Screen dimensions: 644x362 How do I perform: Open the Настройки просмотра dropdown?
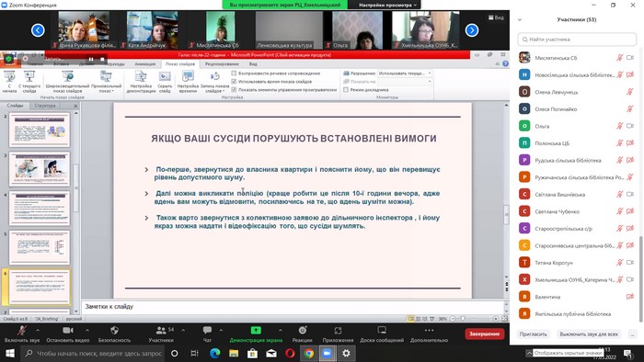pyautogui.click(x=387, y=5)
